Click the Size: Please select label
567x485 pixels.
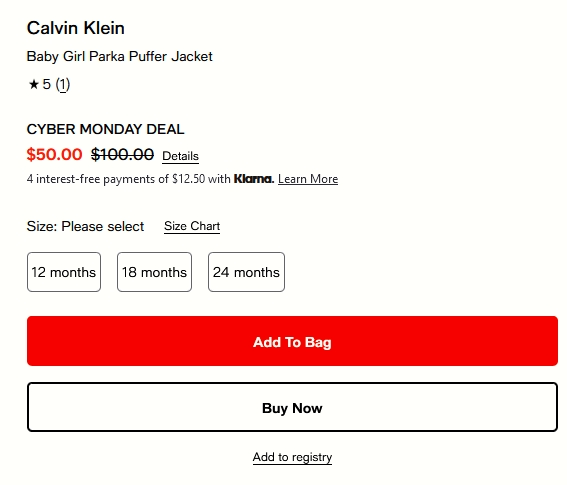click(x=85, y=226)
